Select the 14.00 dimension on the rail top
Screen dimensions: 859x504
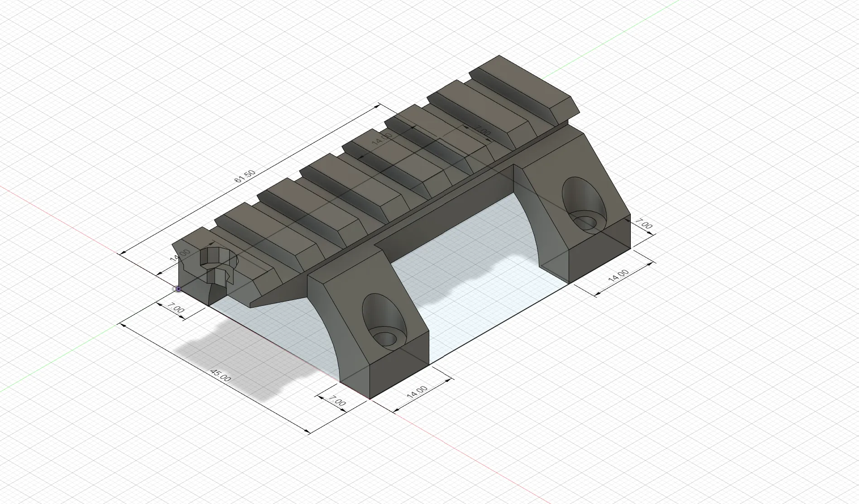click(382, 139)
